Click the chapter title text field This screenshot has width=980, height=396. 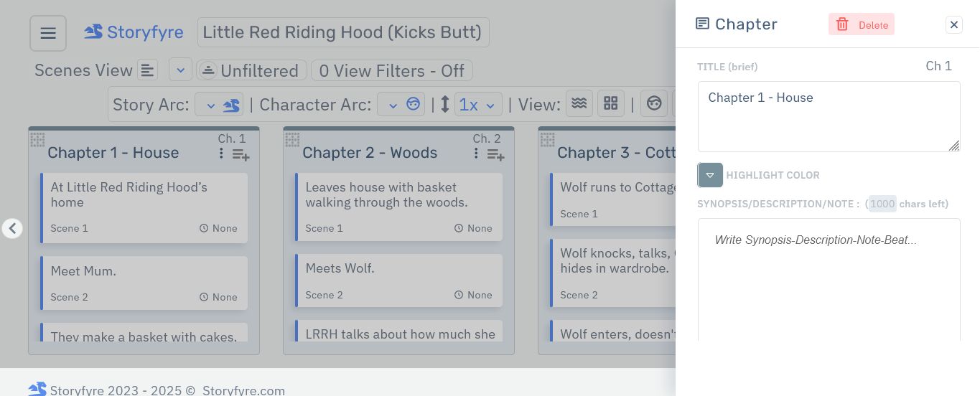click(x=828, y=115)
